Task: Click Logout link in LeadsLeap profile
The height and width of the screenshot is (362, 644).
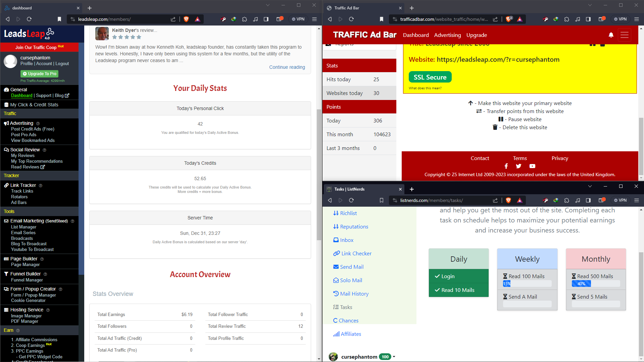Action: click(x=62, y=63)
